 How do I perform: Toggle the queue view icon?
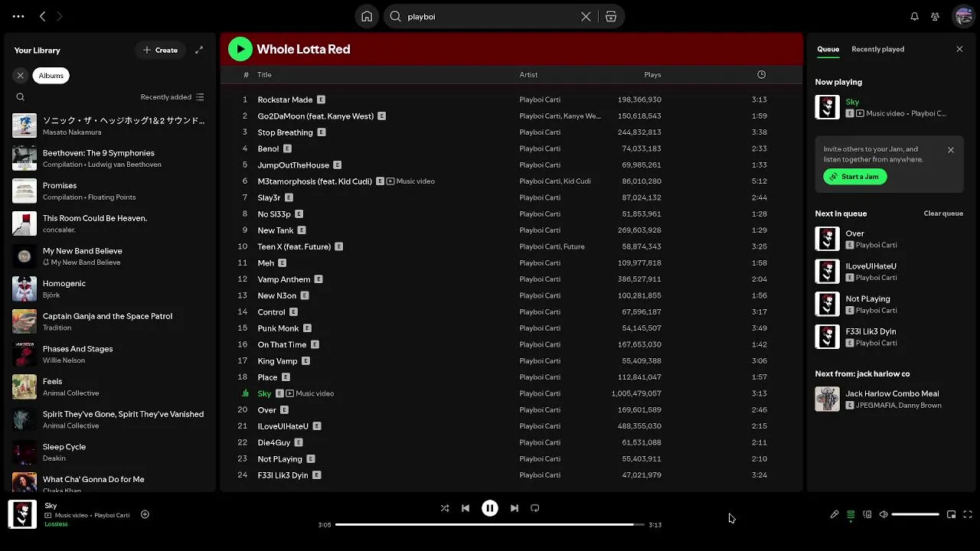click(x=851, y=514)
